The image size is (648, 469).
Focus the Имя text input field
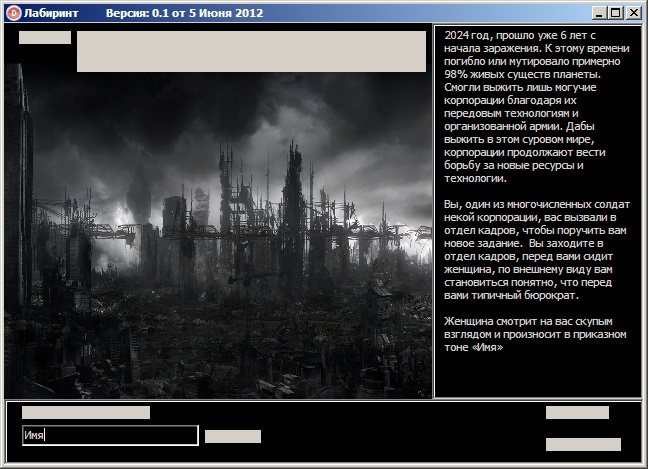tap(110, 435)
